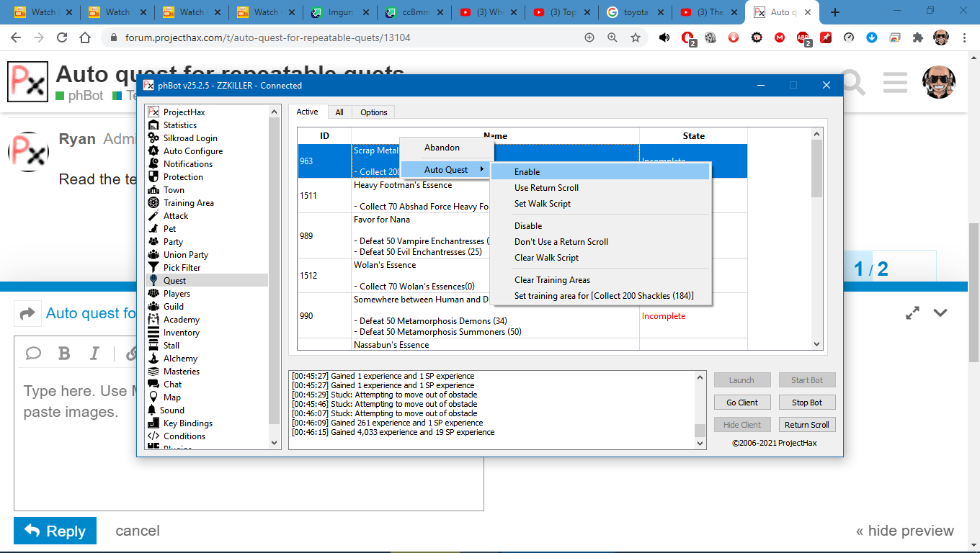Select the Pet paw icon

click(x=153, y=229)
